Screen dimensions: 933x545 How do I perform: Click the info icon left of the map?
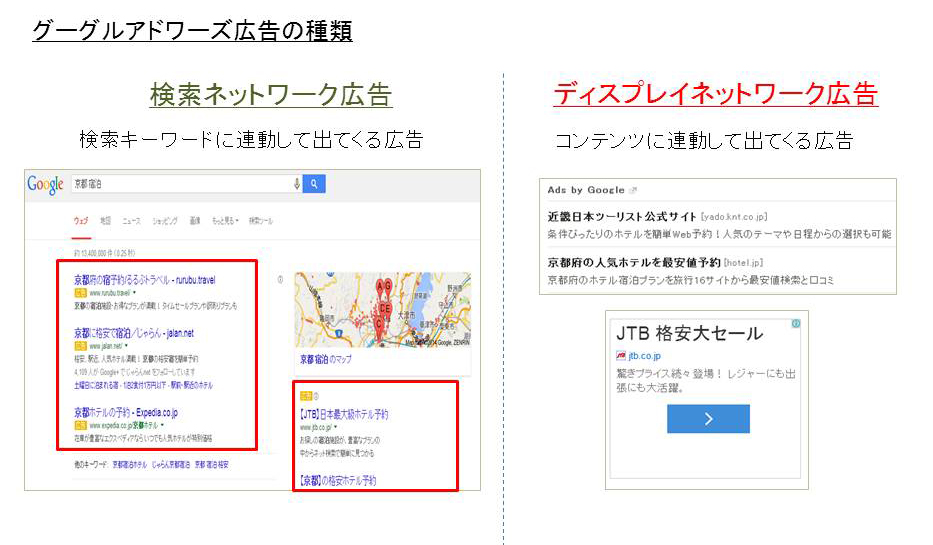click(x=280, y=279)
